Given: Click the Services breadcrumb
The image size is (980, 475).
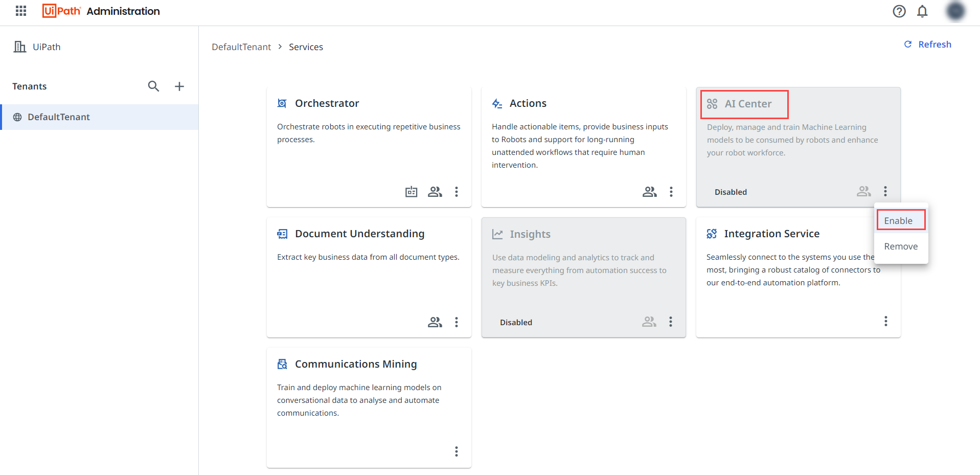Looking at the screenshot, I should pyautogui.click(x=306, y=47).
